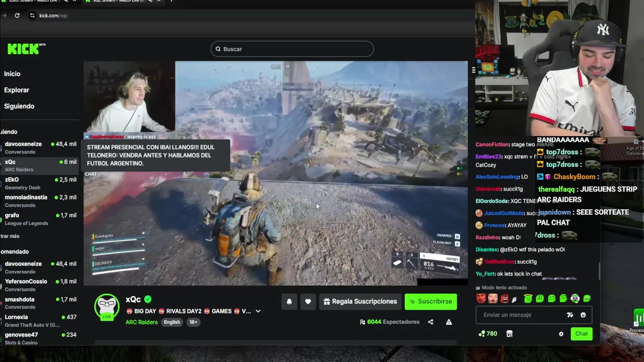Click the Disantex username in chat
The height and width of the screenshot is (362, 644).
click(x=487, y=249)
